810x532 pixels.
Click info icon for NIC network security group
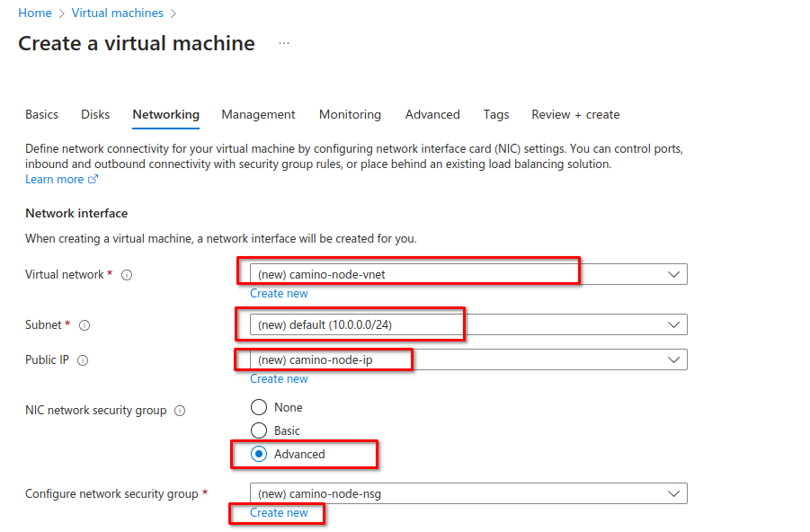180,411
